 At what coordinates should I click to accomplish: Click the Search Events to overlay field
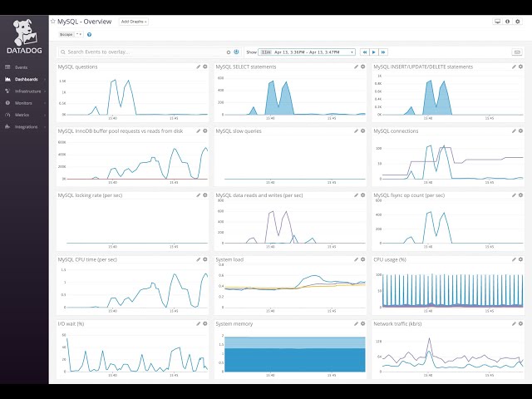coord(142,52)
